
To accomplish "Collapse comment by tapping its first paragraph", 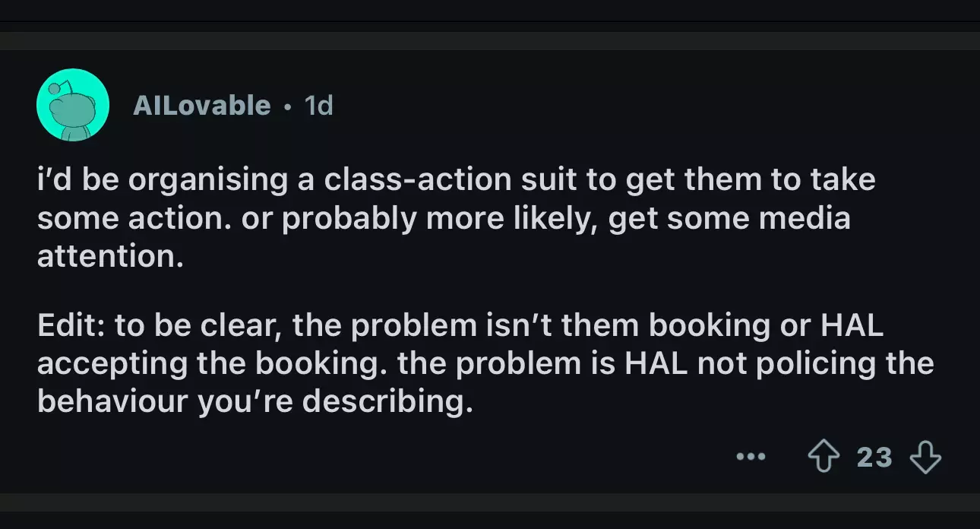I will click(x=456, y=218).
